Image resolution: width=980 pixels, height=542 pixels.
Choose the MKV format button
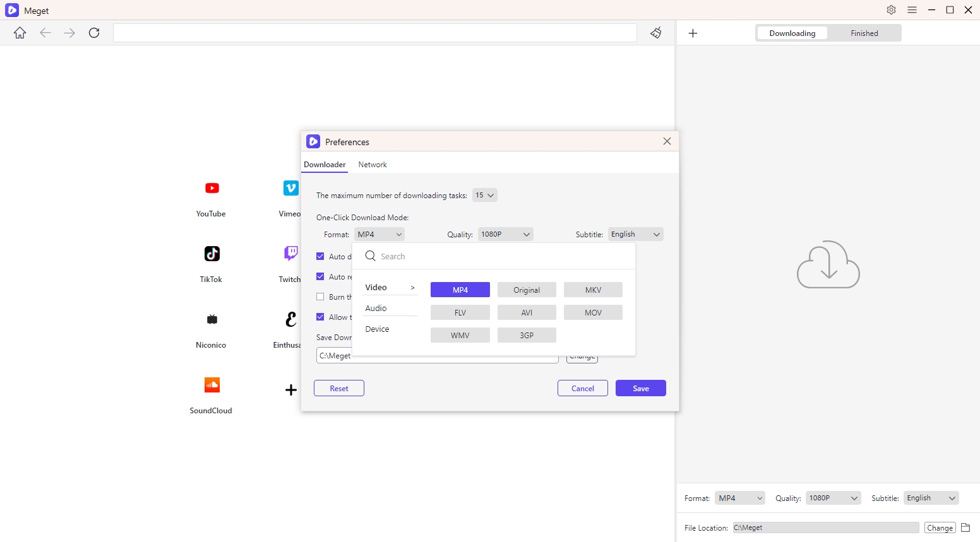[593, 290]
